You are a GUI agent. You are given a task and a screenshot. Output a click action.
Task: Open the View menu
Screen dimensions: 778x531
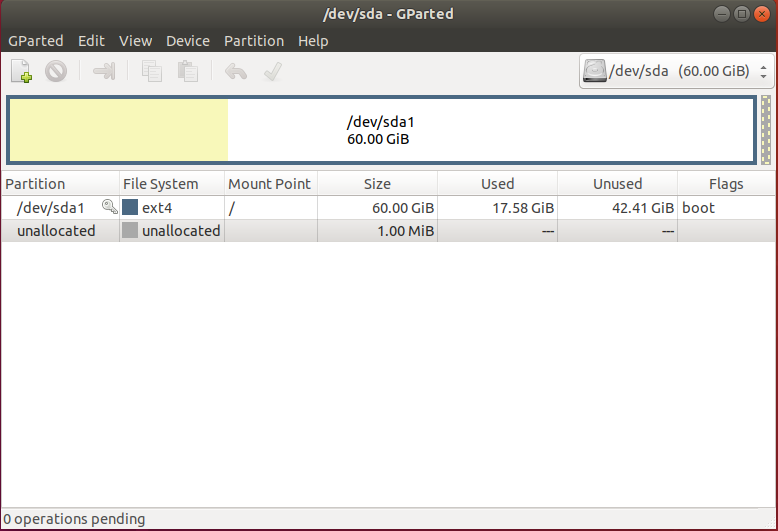(135, 41)
